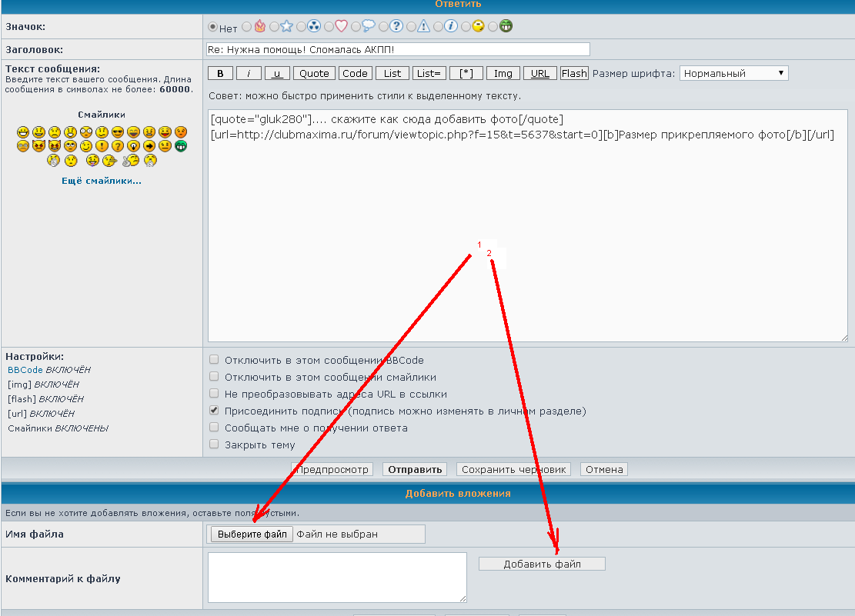Select the 'Нет' topic icon radio button

[213, 27]
